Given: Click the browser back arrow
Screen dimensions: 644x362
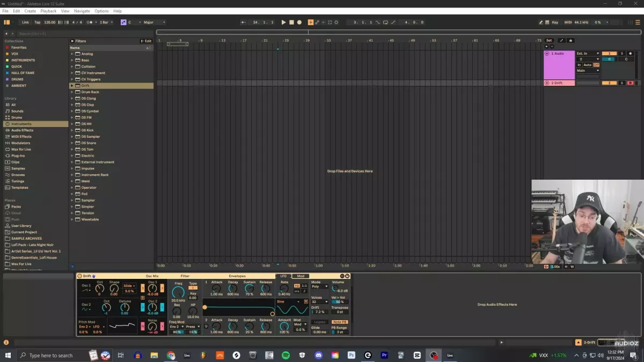Looking at the screenshot, I should 6,34.
